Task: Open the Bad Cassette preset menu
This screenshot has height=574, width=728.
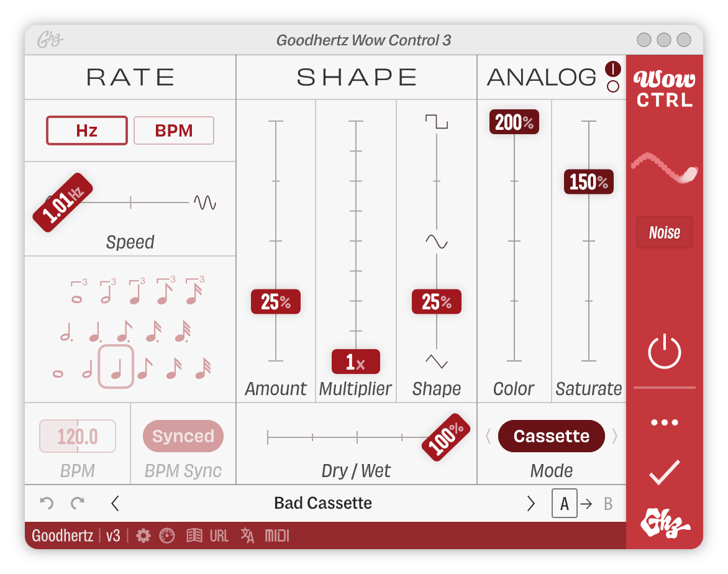Action: (323, 503)
